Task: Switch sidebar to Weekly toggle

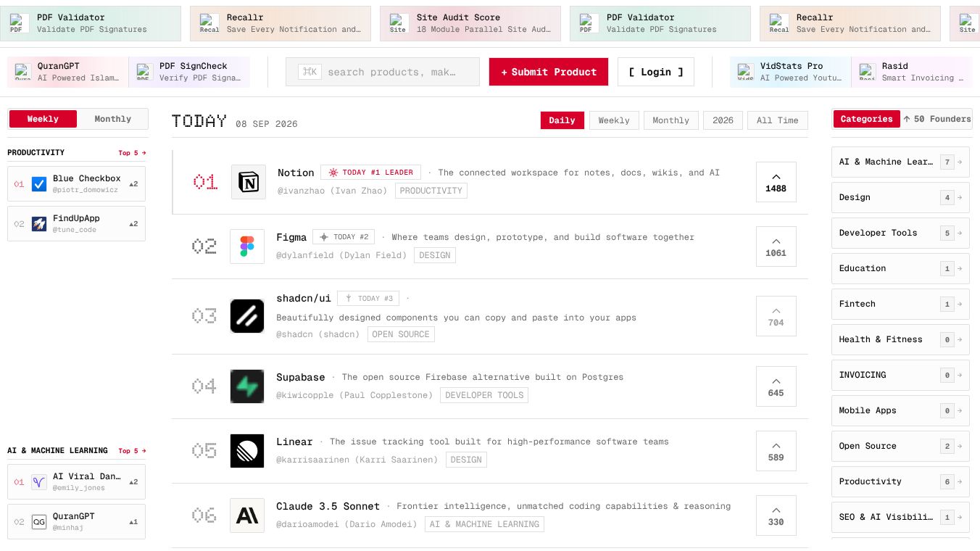Action: pos(43,119)
